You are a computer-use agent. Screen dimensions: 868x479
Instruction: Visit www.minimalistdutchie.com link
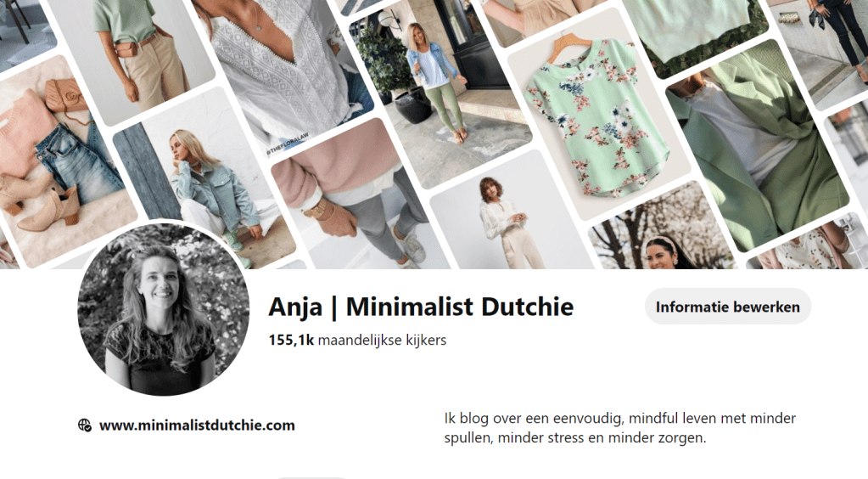(197, 425)
